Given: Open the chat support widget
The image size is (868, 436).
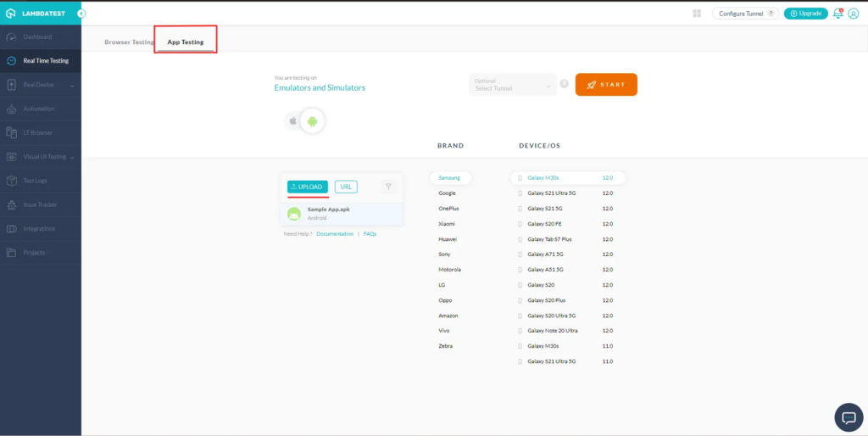Looking at the screenshot, I should (x=849, y=417).
